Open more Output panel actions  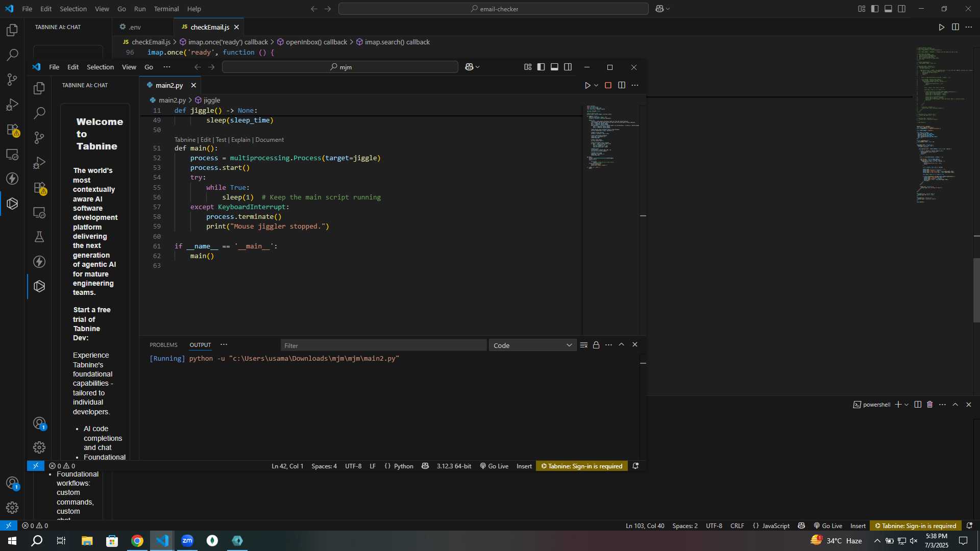pyautogui.click(x=608, y=345)
